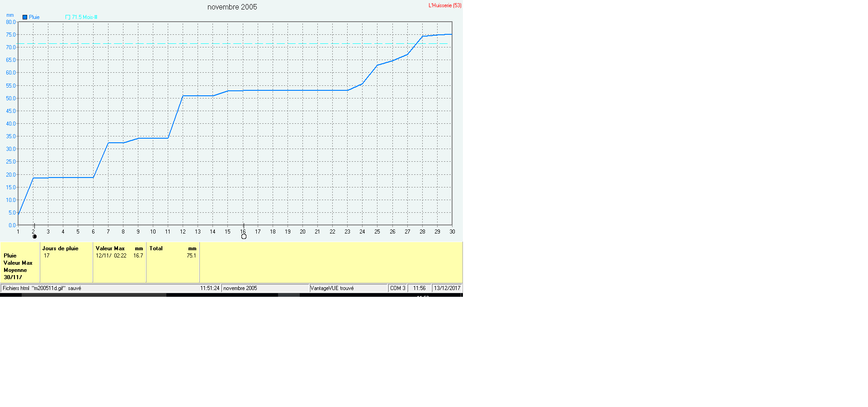Click the 12/11/ 02:22 max date value
Image resolution: width=868 pixels, height=407 pixels.
[x=111, y=256]
